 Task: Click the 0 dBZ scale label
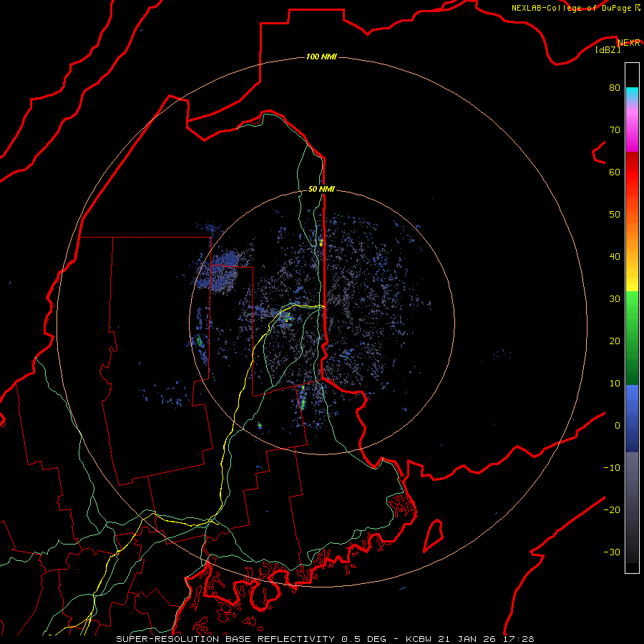(x=618, y=426)
